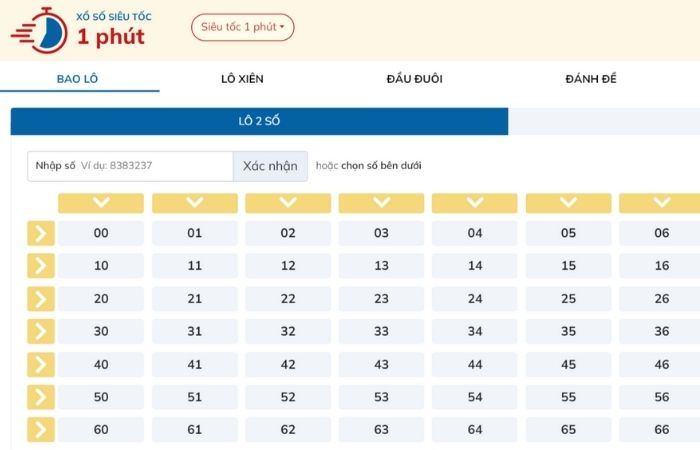Toggle number 23 in the grid

[x=381, y=299]
